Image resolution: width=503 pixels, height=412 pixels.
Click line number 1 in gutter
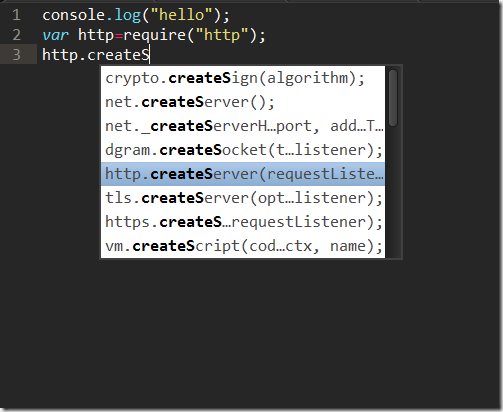[x=16, y=15]
